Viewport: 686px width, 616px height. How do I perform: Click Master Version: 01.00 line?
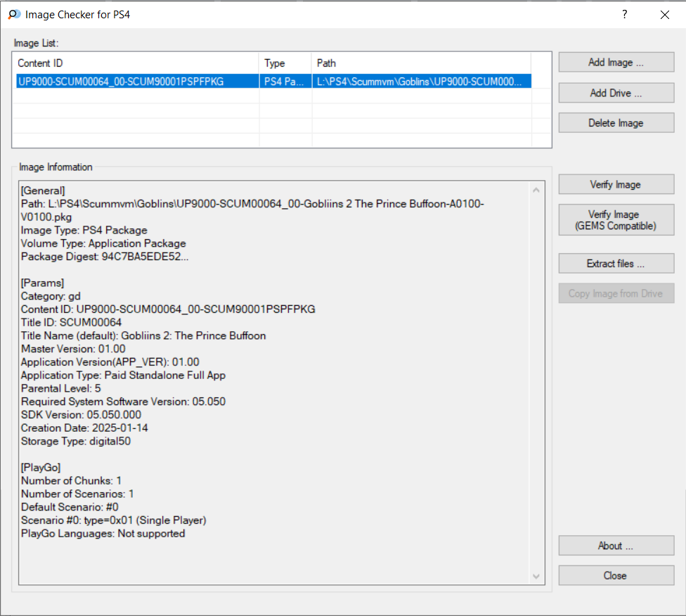pos(73,349)
